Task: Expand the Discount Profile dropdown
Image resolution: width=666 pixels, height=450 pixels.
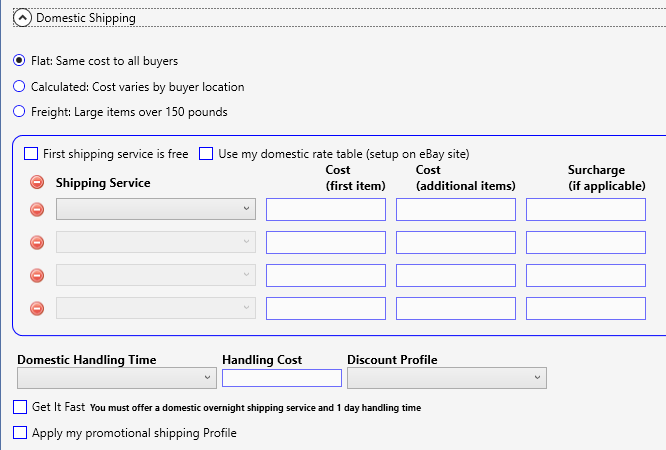Action: [x=447, y=378]
